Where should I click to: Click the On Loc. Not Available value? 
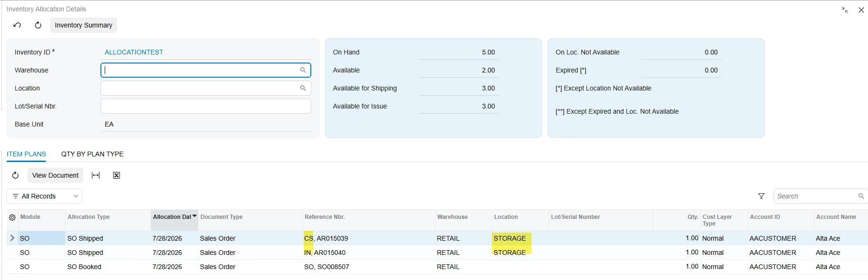[711, 52]
